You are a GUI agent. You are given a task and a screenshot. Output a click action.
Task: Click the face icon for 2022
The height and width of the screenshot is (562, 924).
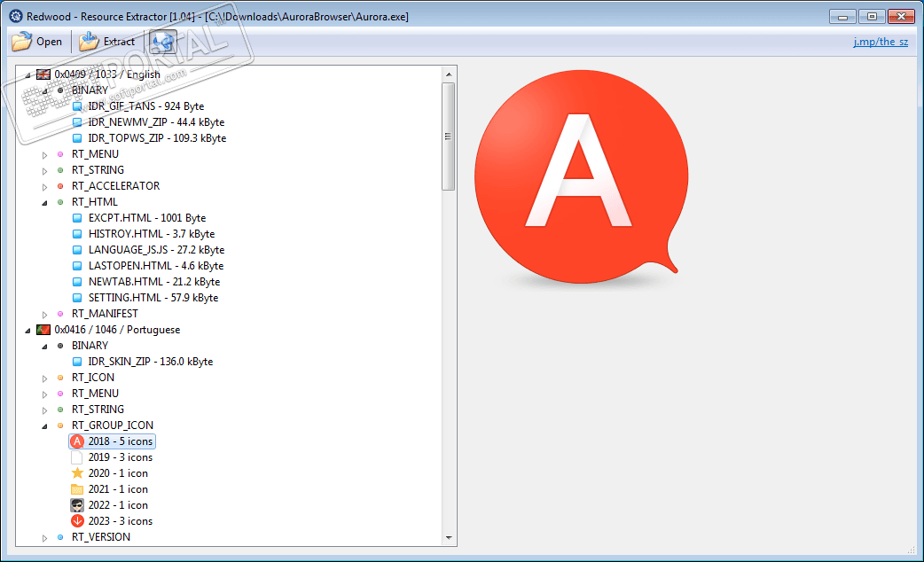pos(77,505)
